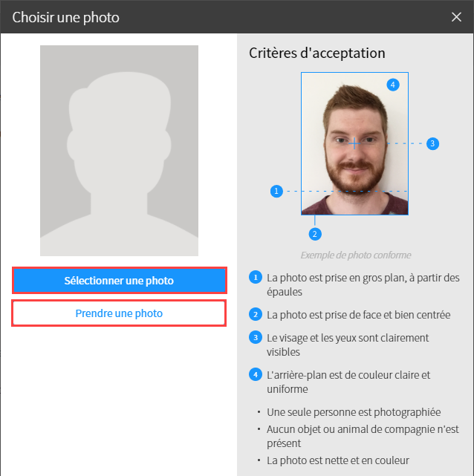474x476 pixels.
Task: Click marker 2 below the example photo
Action: pyautogui.click(x=315, y=234)
